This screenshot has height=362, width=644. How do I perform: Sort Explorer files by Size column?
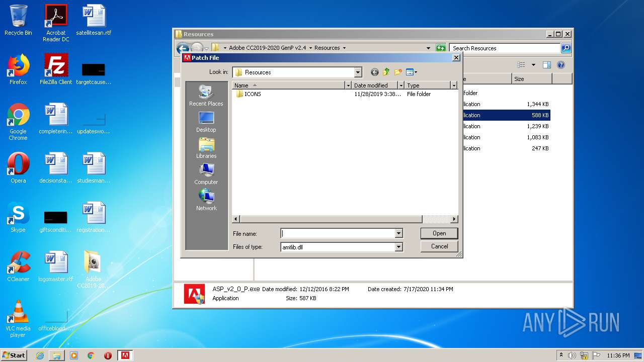[x=532, y=79]
